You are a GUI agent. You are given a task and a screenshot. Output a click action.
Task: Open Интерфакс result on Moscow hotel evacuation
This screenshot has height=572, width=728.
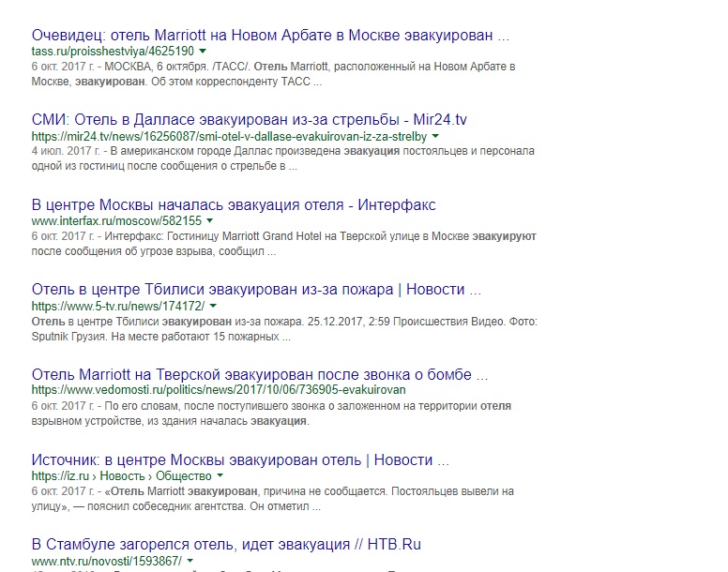pos(234,204)
